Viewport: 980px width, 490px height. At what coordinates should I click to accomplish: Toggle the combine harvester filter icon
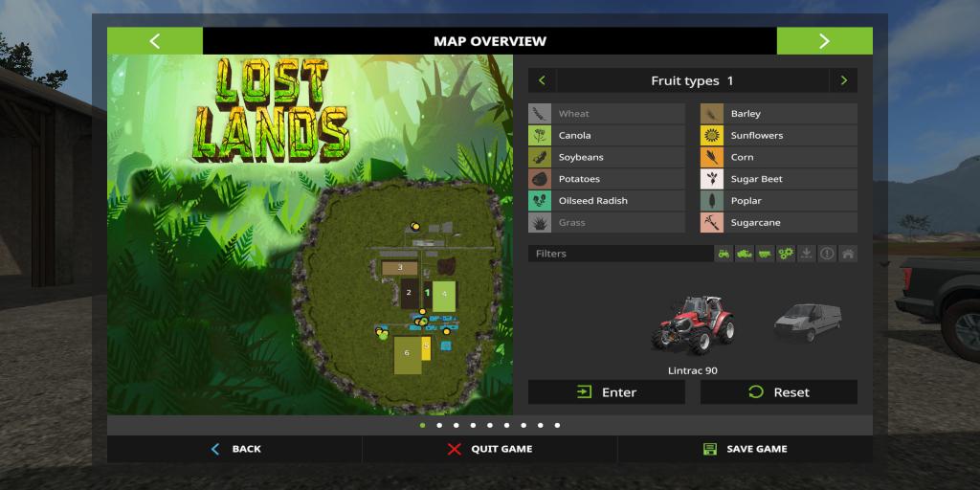tap(745, 254)
